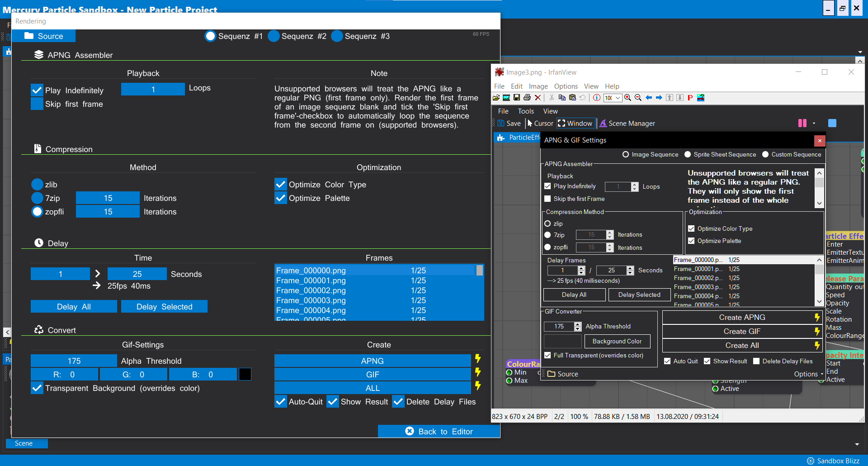Toggle the Delete Delay Files checkbox in Rendering window
Image resolution: width=868 pixels, height=466 pixels.
pyautogui.click(x=398, y=402)
